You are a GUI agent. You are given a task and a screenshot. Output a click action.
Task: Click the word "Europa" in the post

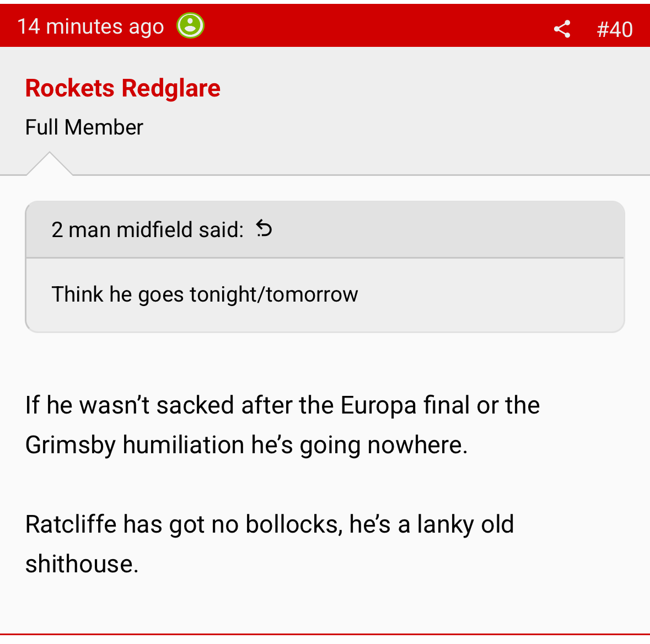pyautogui.click(x=378, y=405)
